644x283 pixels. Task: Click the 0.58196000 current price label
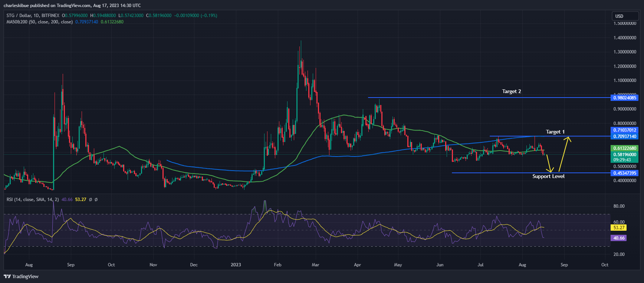pos(624,155)
